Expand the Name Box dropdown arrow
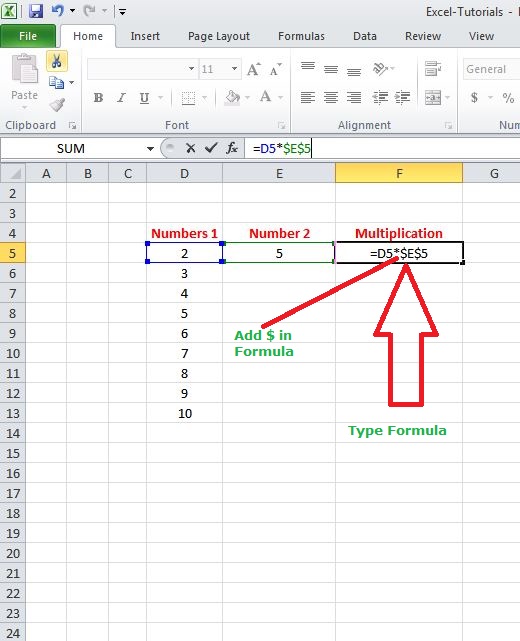This screenshot has width=520, height=641. tap(150, 148)
